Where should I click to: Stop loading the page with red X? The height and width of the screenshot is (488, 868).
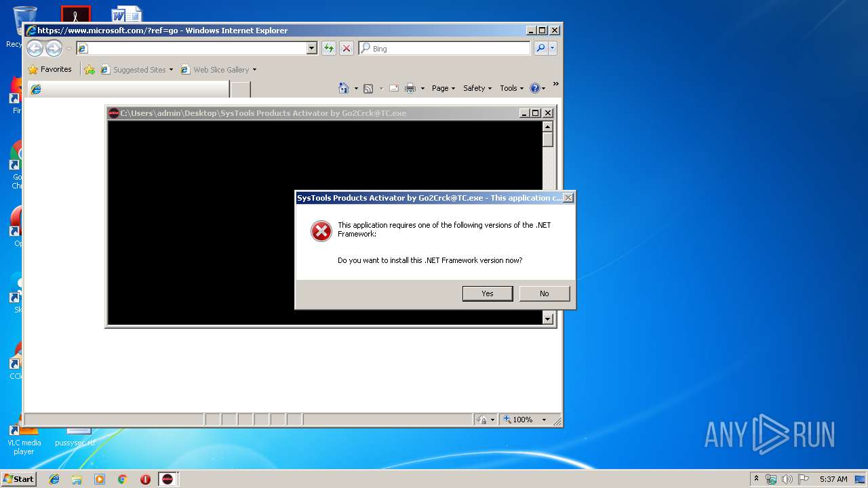coord(347,48)
